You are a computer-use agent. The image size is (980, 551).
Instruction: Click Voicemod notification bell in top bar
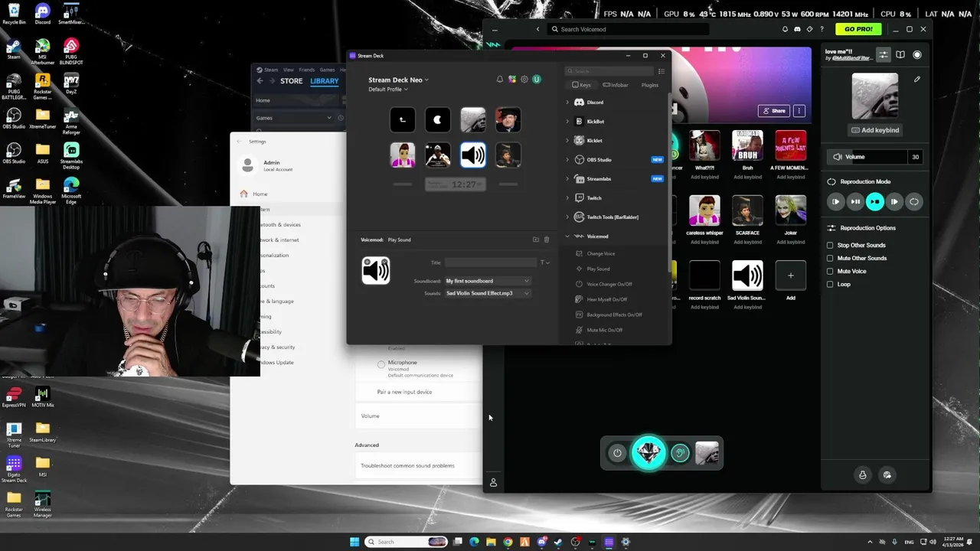(785, 29)
